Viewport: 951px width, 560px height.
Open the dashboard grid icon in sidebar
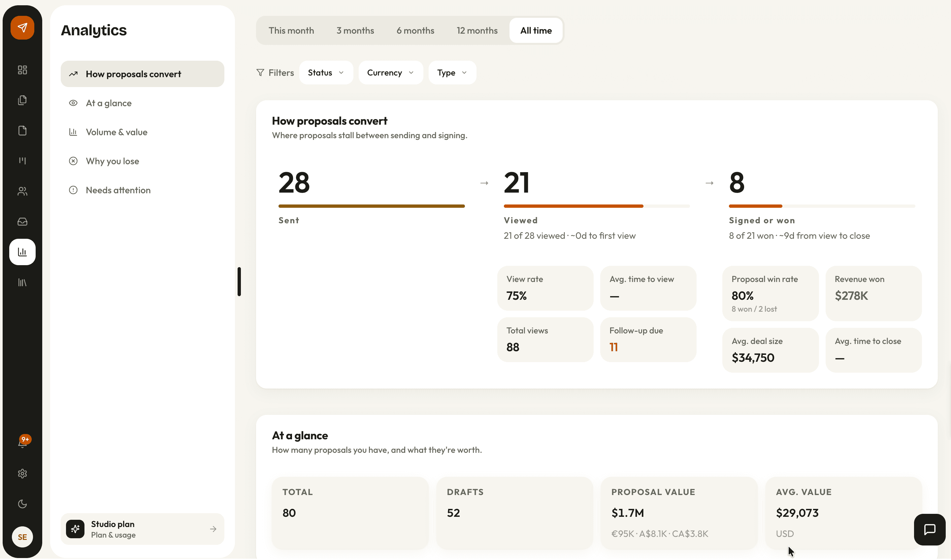(22, 70)
